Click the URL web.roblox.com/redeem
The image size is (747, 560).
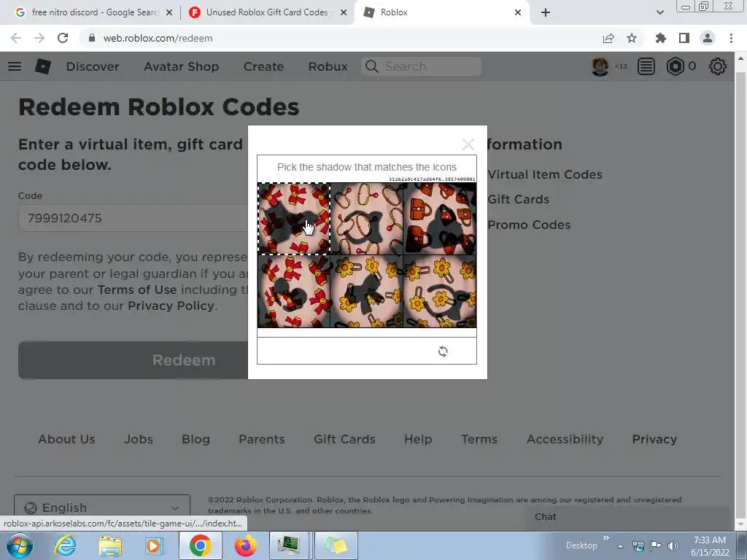tap(158, 38)
